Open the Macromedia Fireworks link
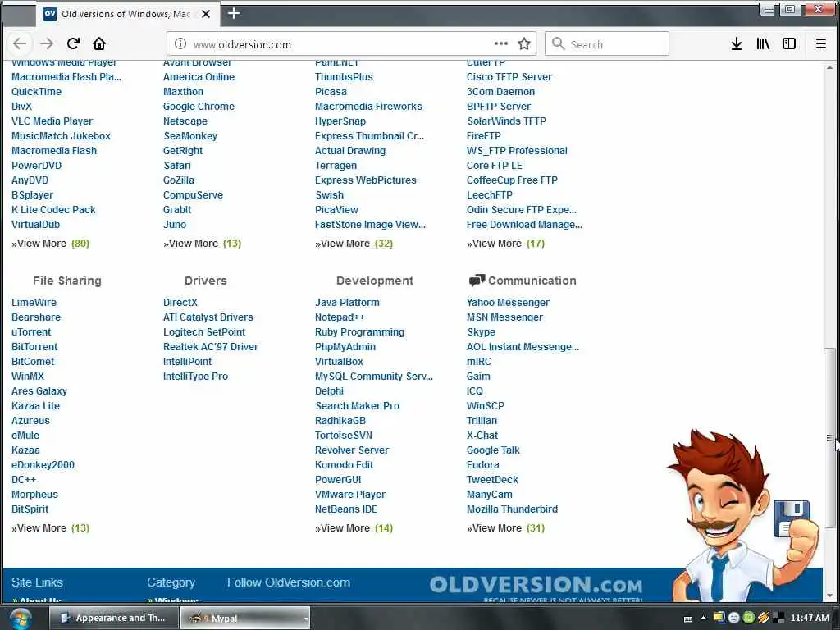 click(368, 106)
